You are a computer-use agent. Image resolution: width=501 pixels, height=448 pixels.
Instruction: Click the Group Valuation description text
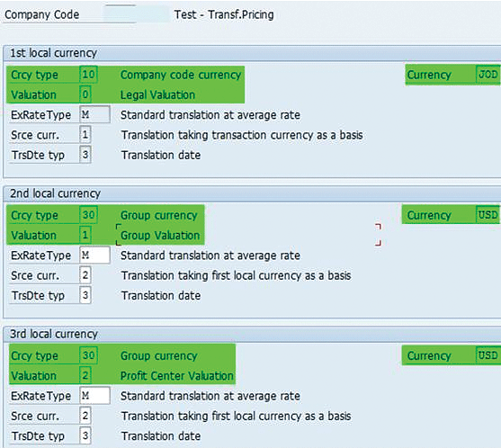coord(160,236)
